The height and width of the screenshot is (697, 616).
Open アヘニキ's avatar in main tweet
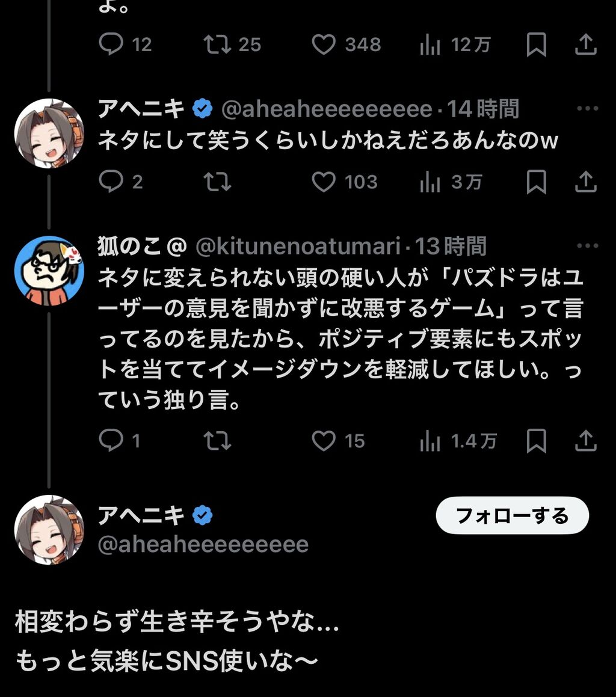(49, 530)
